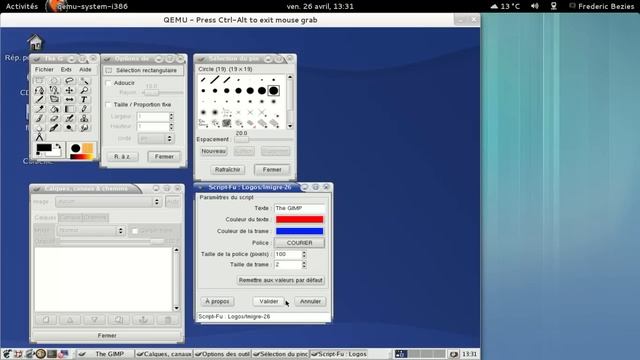Image resolution: width=640 pixels, height=360 pixels.
Task: Click the Nouveau brush button
Action: coord(214,151)
